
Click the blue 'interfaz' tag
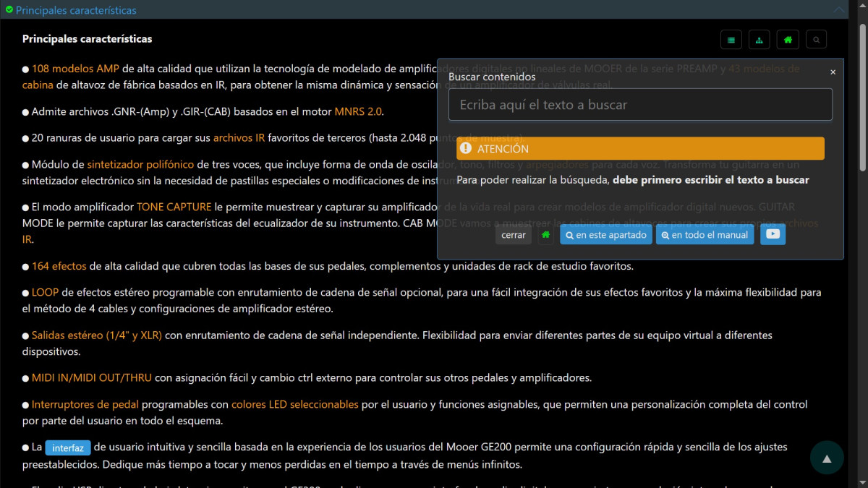click(68, 448)
